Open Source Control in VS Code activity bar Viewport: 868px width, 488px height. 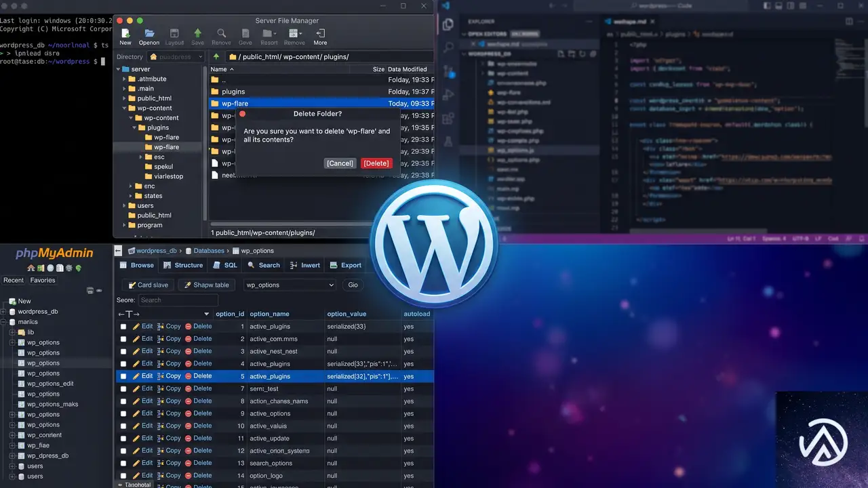(x=448, y=71)
